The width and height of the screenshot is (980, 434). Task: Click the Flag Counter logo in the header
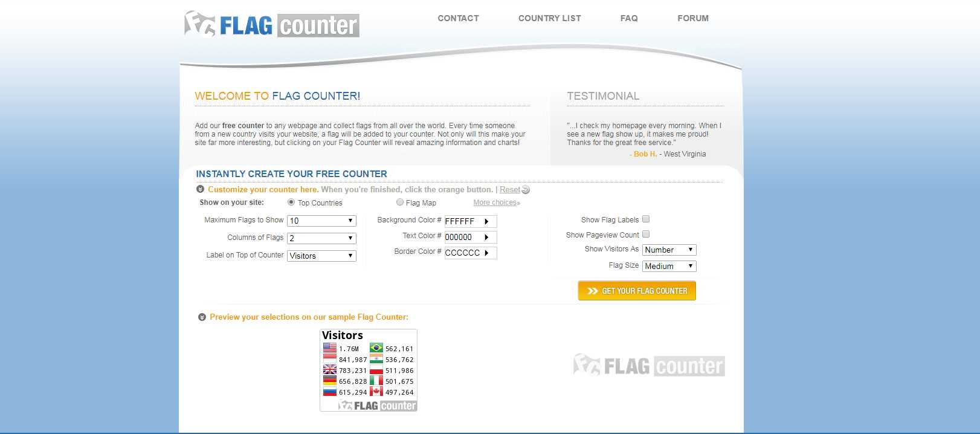pyautogui.click(x=272, y=25)
